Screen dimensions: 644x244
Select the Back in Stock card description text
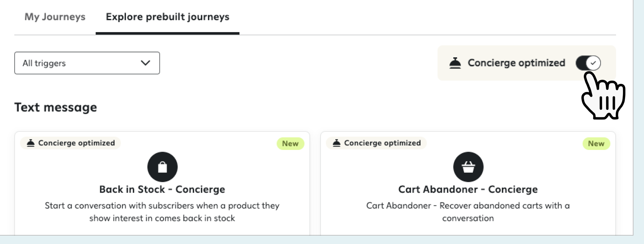[162, 212]
